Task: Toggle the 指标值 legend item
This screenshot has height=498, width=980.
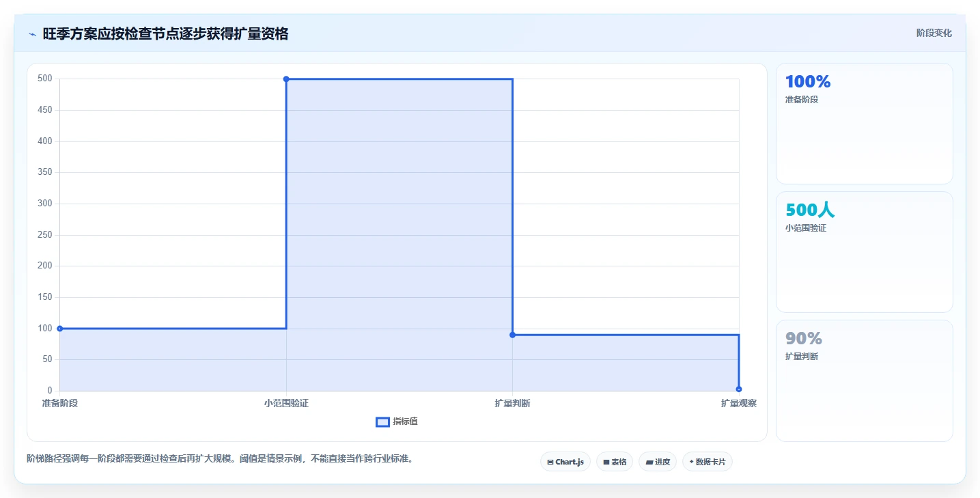Action: [397, 421]
